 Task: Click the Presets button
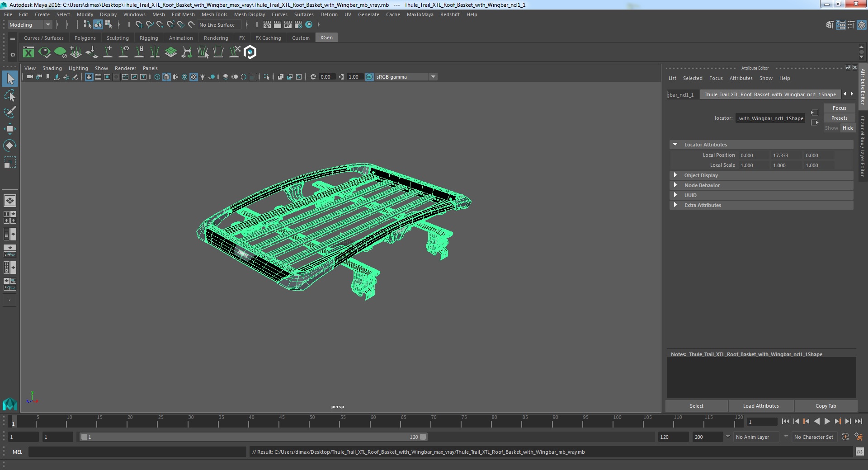(x=840, y=118)
